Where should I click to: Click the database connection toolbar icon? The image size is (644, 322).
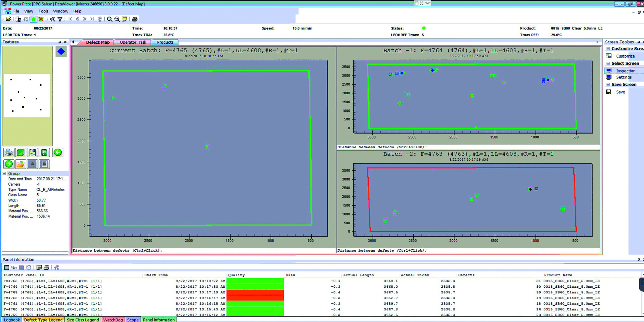[x=18, y=19]
